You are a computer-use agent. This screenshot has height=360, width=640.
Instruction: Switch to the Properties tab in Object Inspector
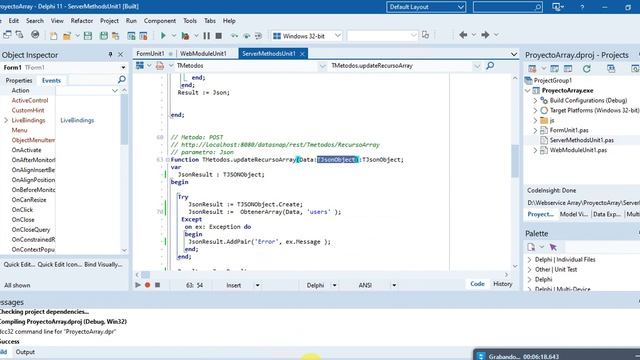point(19,80)
